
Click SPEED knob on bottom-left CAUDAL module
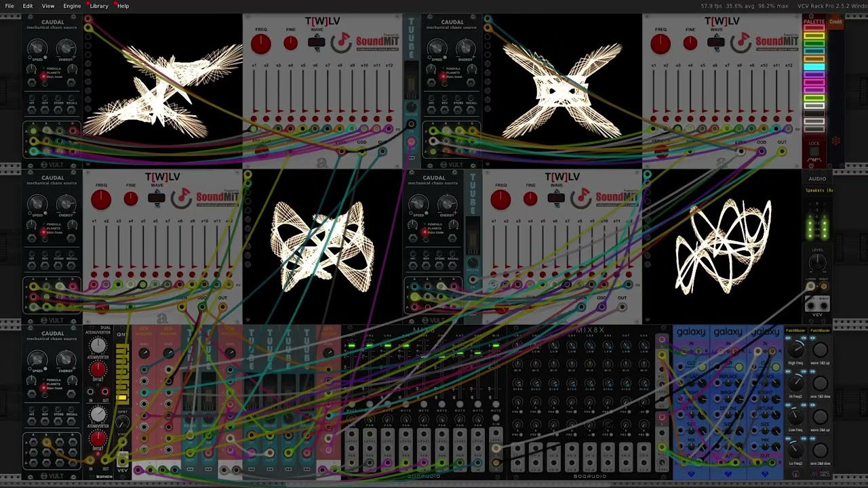pos(37,359)
